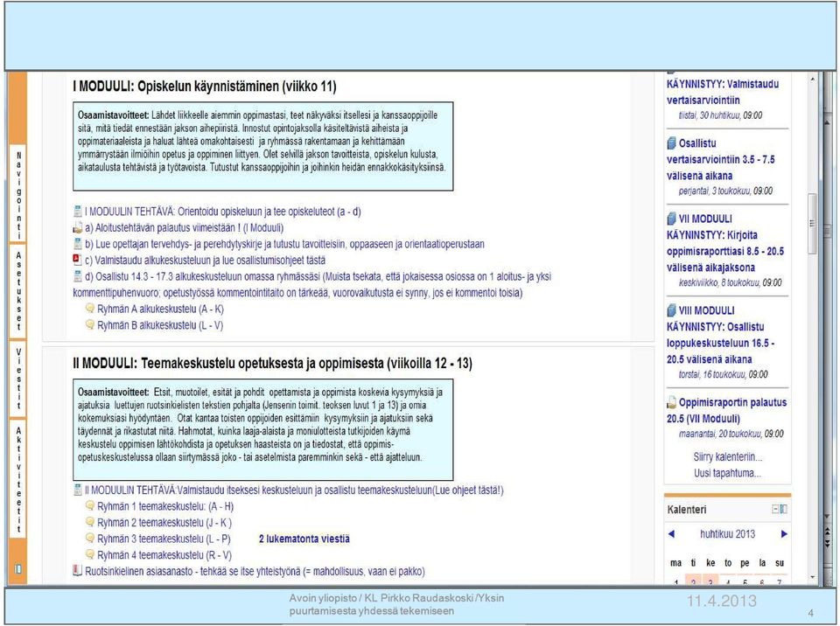840x626 pixels.
Task: Click the forum icon of Ryhmän 1 teemakeskustelu
Action: [90, 506]
